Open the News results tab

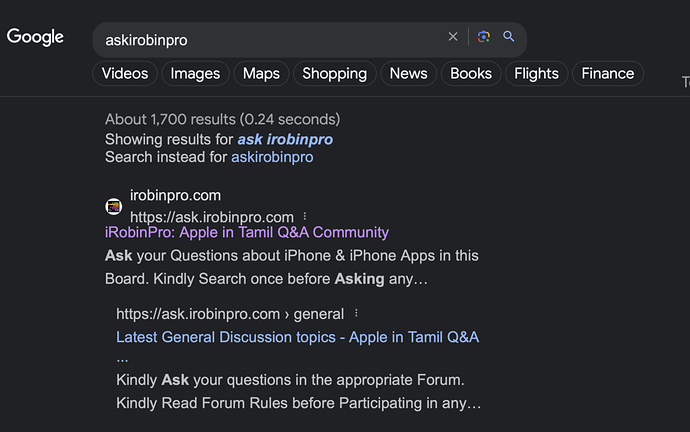click(408, 73)
